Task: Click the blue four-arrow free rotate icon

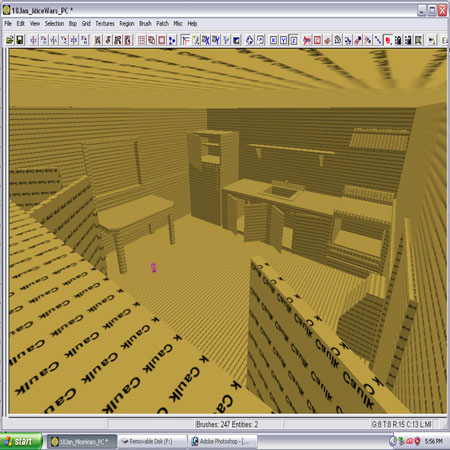Action: coord(250,40)
